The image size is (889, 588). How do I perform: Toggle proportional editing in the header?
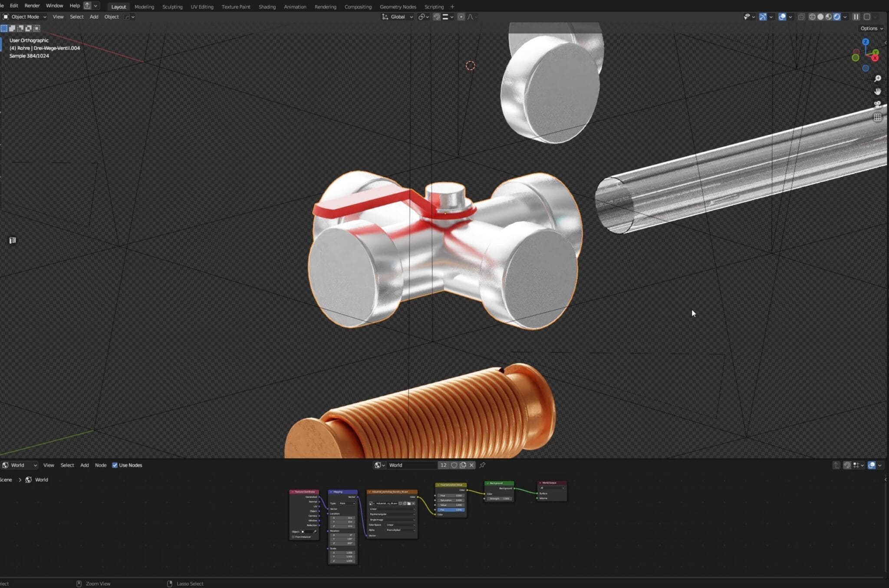coord(461,16)
